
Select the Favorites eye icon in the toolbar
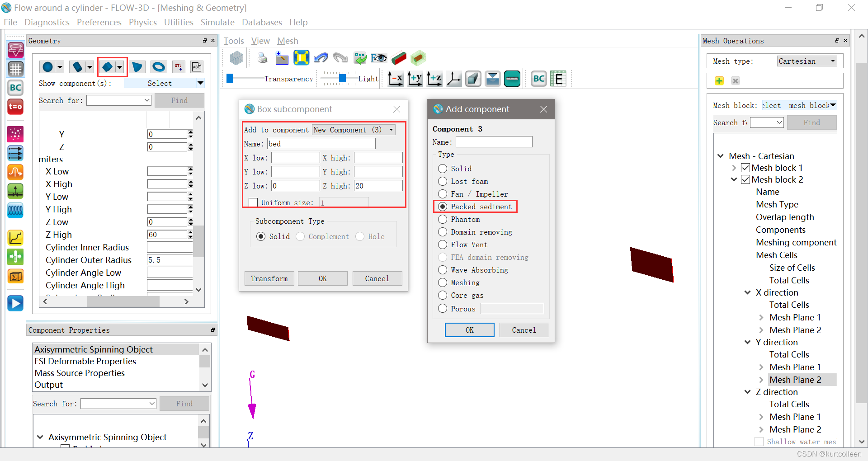click(x=379, y=58)
